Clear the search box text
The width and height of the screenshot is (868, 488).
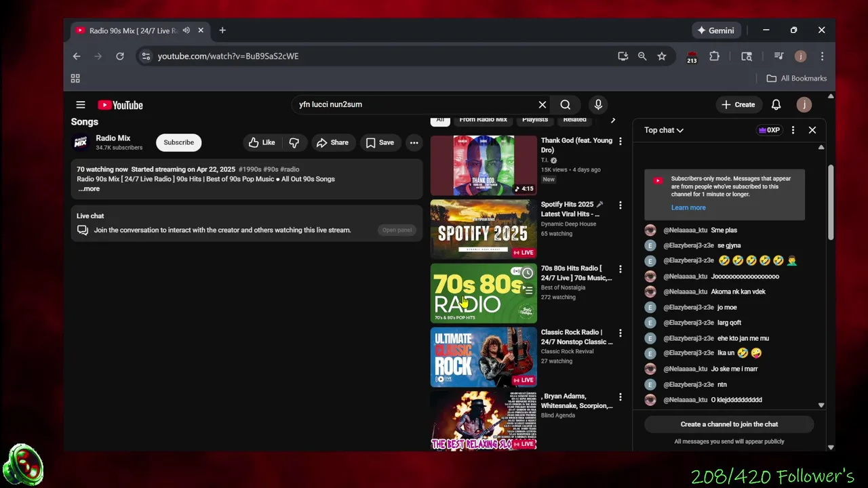(x=542, y=105)
